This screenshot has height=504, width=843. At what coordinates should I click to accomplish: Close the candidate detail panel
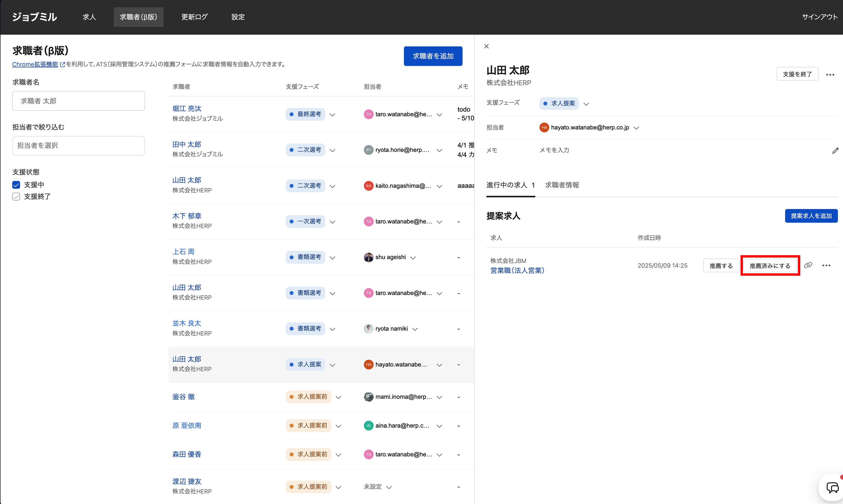pos(486,46)
